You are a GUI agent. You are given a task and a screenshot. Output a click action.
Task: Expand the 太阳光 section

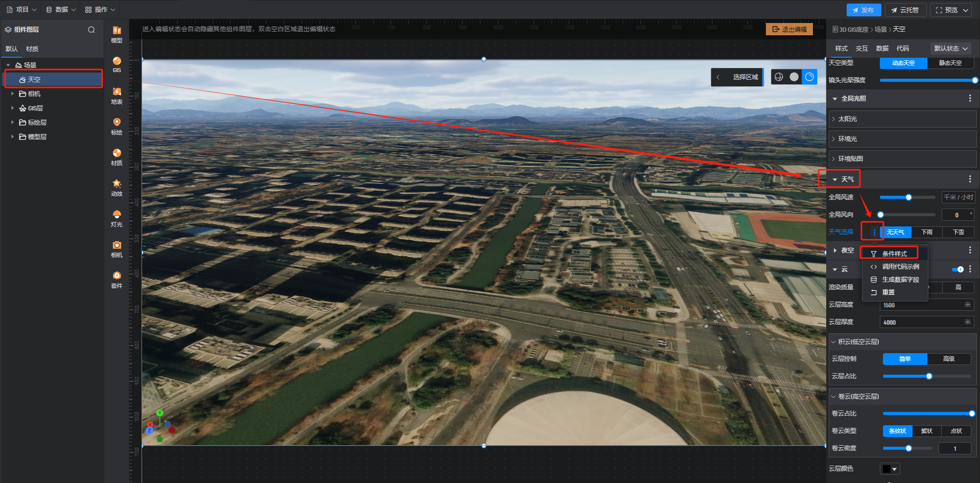point(902,119)
